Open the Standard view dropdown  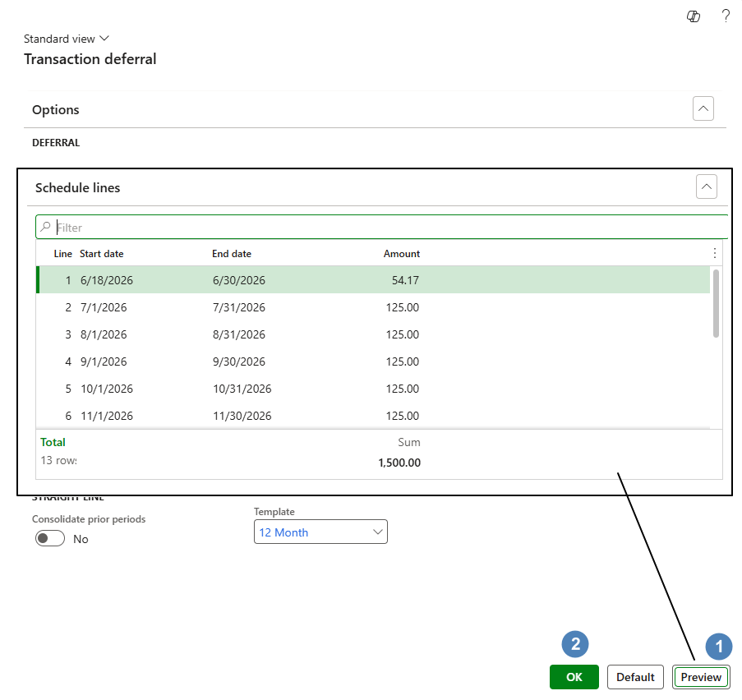pos(67,39)
